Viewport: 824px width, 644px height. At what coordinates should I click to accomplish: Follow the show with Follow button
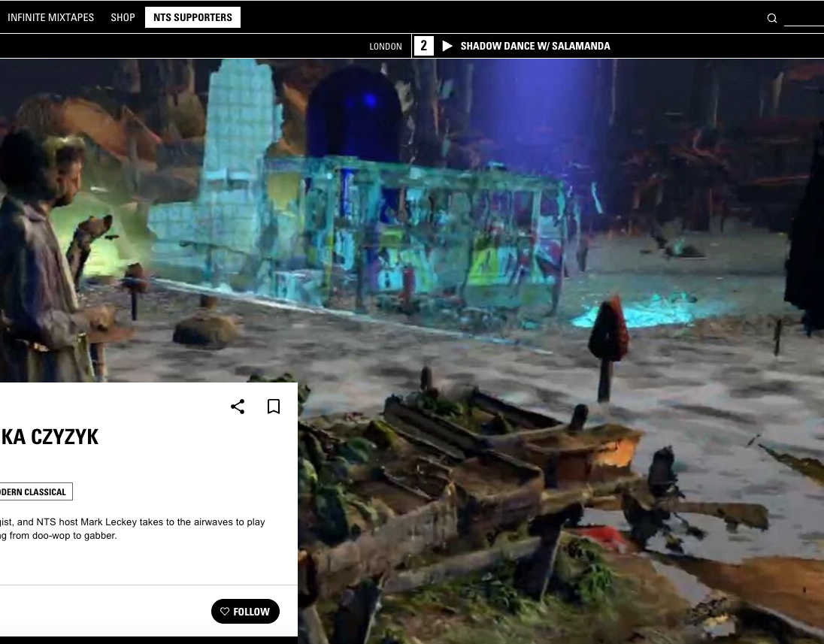tap(245, 612)
